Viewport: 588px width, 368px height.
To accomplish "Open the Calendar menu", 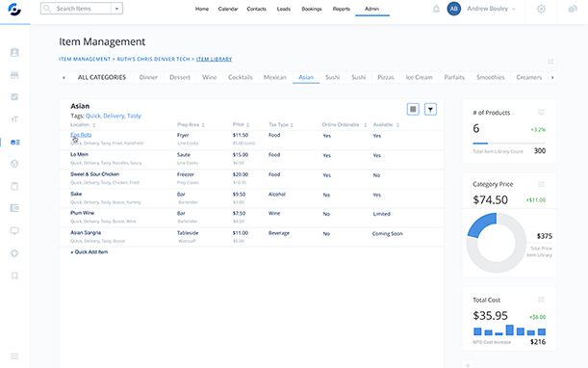I will [228, 9].
